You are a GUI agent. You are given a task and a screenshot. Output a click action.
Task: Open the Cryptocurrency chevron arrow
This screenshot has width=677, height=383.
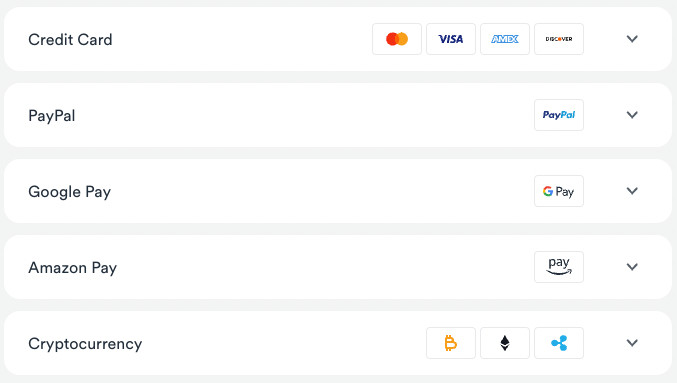coord(632,343)
